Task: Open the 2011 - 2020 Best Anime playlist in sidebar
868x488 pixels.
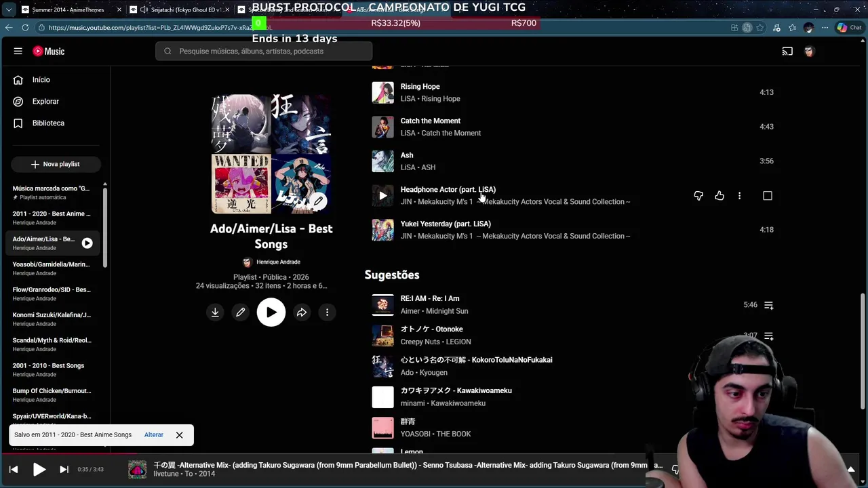Action: click(52, 218)
